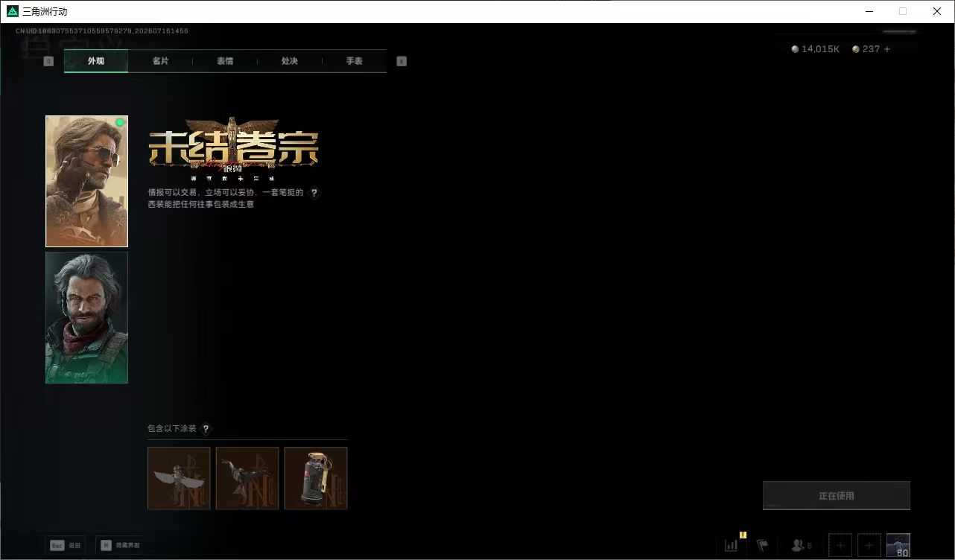The width and height of the screenshot is (955, 560).
Task: Click the Esc 返回 button
Action: 66,545
